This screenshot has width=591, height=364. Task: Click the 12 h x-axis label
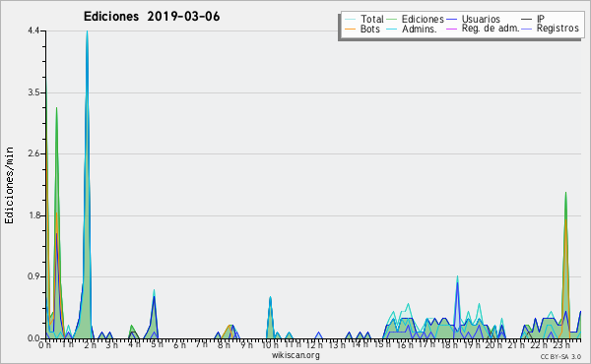[x=315, y=344]
